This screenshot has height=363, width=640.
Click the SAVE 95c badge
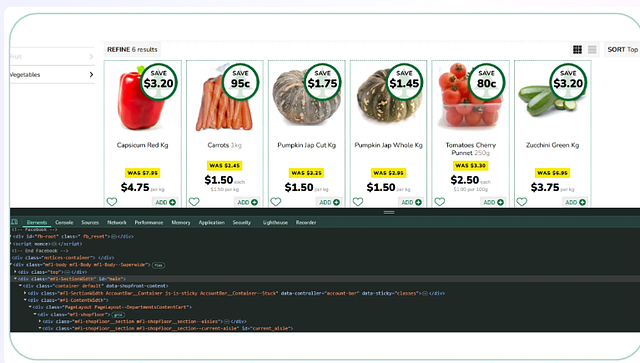coord(240,82)
